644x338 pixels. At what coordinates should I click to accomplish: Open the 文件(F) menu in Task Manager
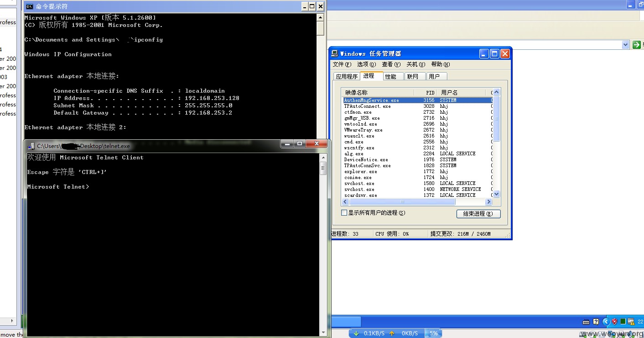coord(342,64)
